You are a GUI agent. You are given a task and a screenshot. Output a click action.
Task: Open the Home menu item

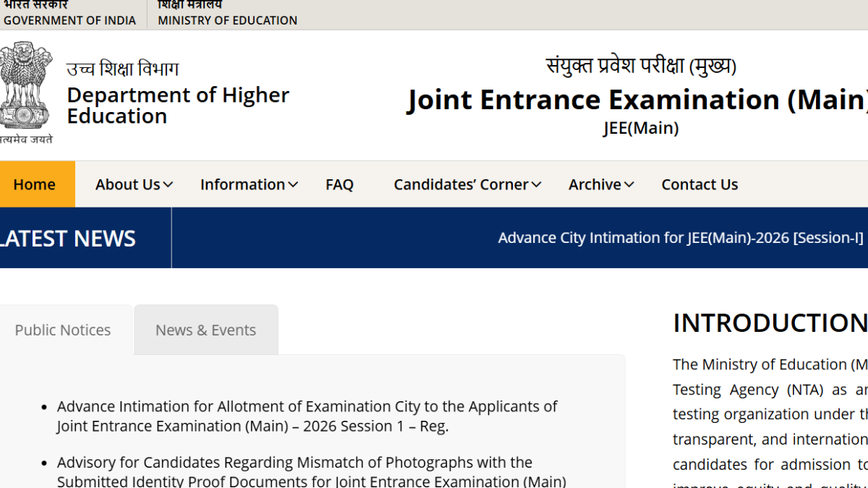click(x=34, y=184)
